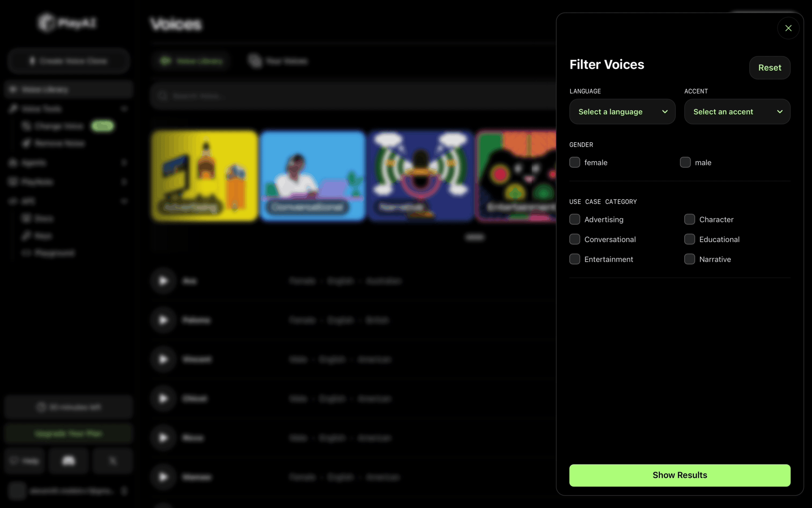Click the LANGUAGE field label
This screenshot has height=508, width=812.
[585, 91]
